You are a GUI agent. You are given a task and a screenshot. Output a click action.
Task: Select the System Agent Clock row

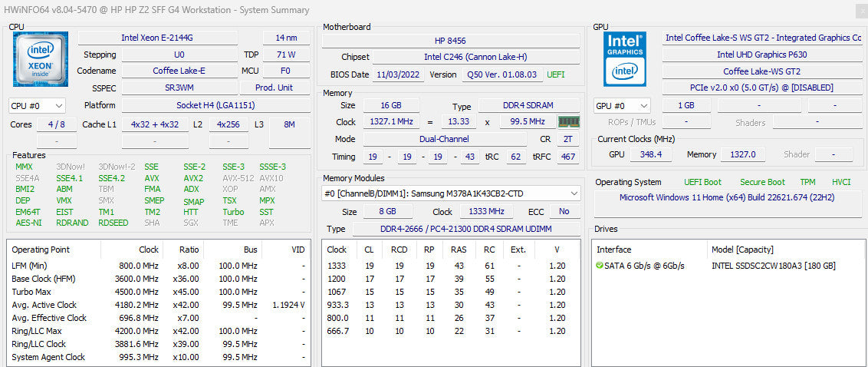pos(158,357)
